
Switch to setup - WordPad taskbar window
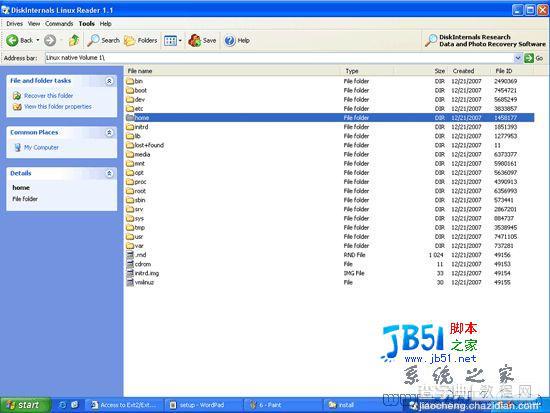(203, 405)
